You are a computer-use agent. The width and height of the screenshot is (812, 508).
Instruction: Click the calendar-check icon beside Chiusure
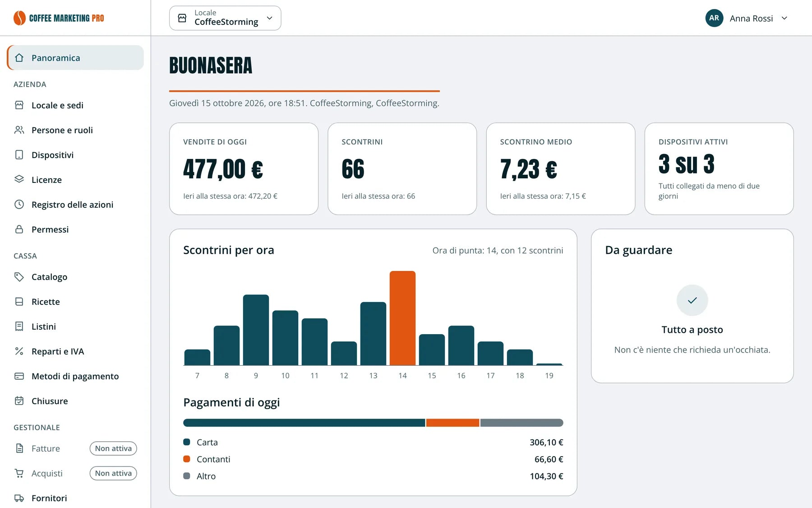click(19, 401)
